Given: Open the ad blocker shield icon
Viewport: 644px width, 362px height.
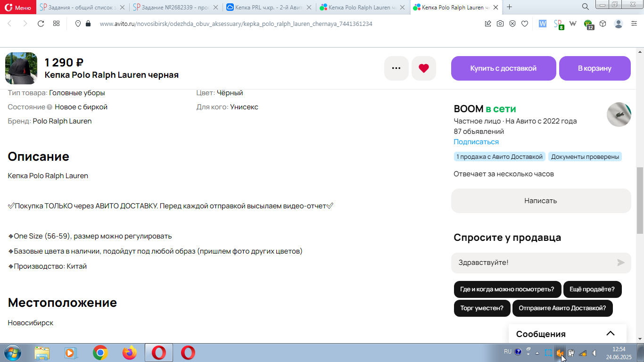Looking at the screenshot, I should click(x=512, y=24).
